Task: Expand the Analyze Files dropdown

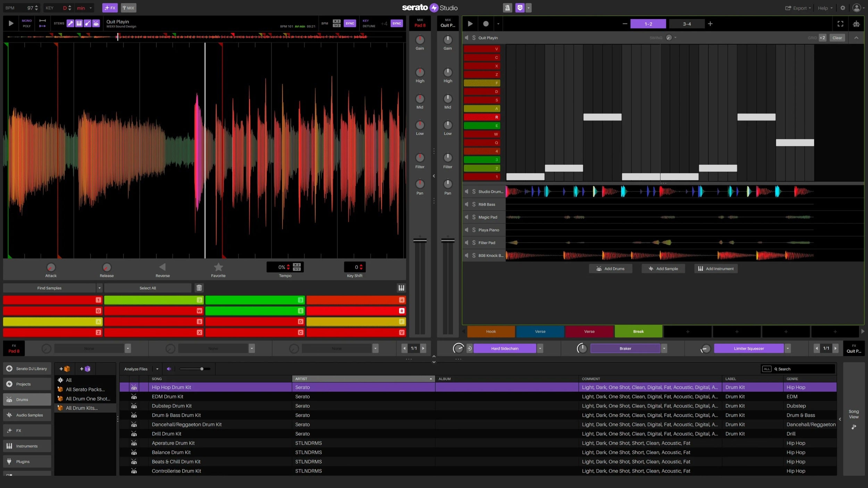Action: click(x=157, y=369)
